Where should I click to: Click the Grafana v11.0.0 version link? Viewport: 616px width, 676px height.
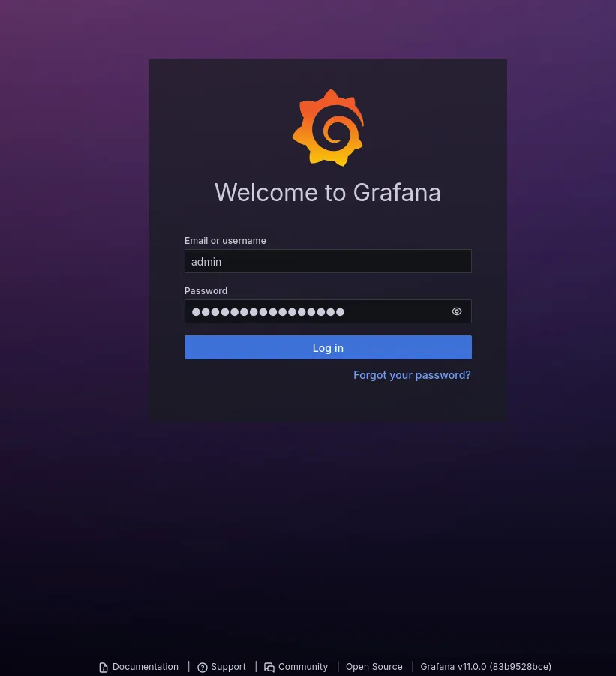(485, 667)
